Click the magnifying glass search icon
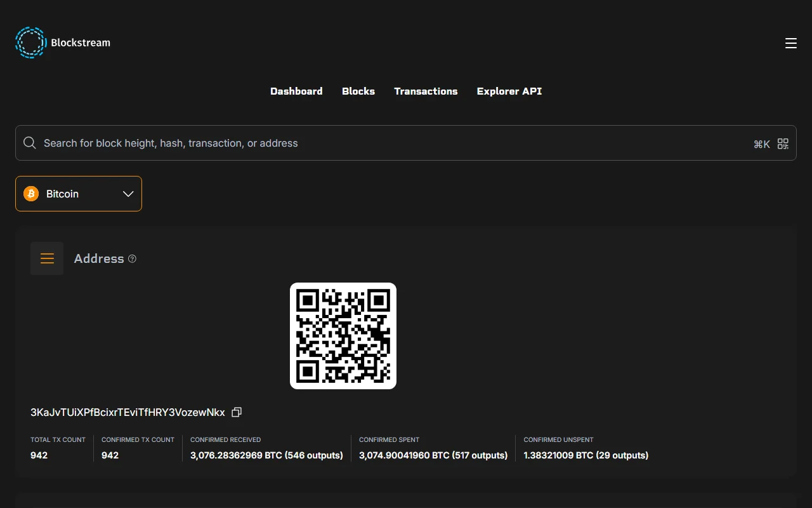The width and height of the screenshot is (812, 508). click(x=30, y=143)
